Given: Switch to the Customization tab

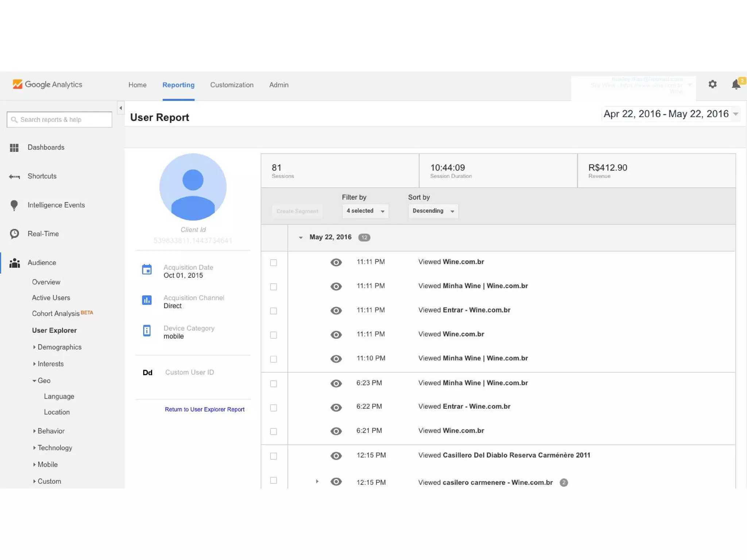Looking at the screenshot, I should 232,85.
